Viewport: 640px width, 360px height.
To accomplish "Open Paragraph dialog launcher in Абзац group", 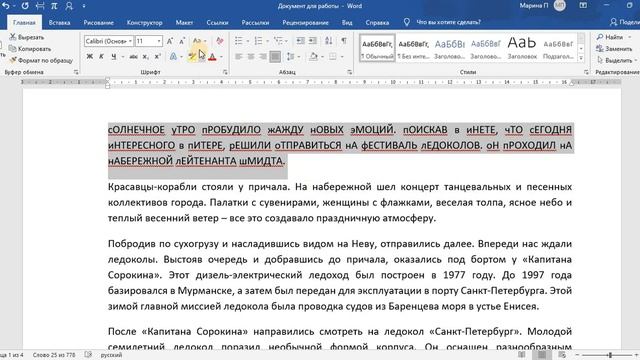I will [x=350, y=72].
